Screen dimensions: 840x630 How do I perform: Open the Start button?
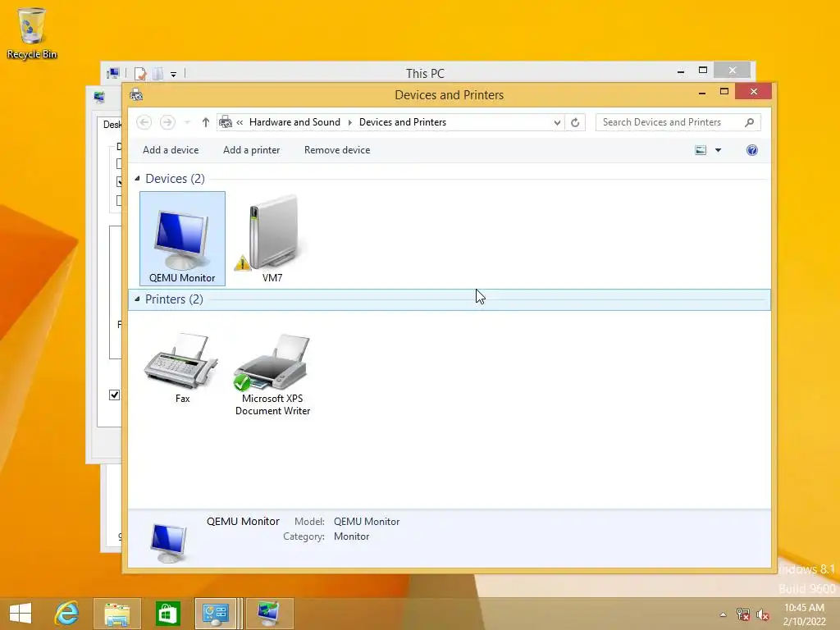pyautogui.click(x=21, y=614)
